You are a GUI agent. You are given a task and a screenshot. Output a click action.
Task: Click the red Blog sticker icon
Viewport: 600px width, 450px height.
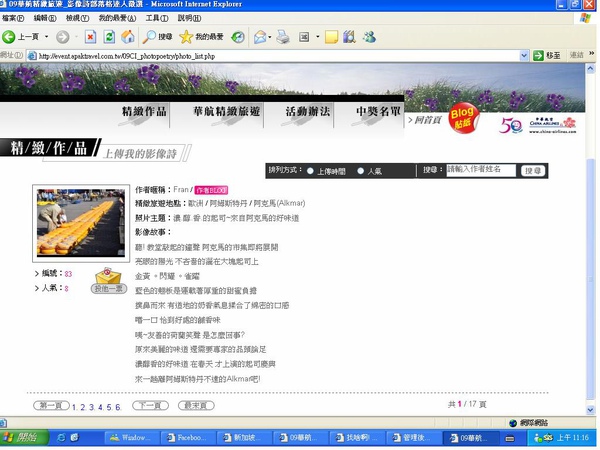click(463, 118)
